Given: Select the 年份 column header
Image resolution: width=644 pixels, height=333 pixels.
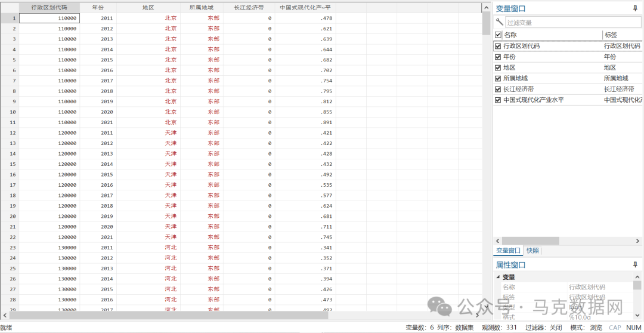Looking at the screenshot, I should coord(98,7).
